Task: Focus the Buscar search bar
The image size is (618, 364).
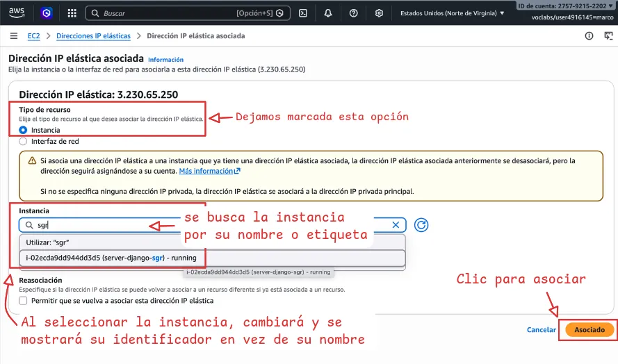Action: tap(188, 13)
